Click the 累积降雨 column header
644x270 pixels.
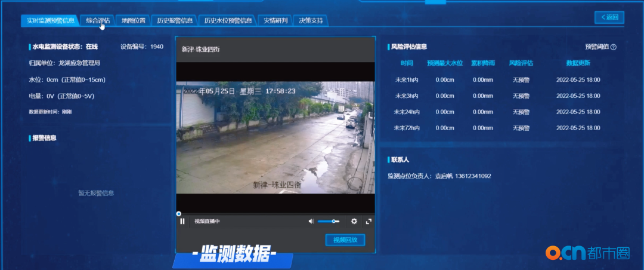click(x=483, y=63)
